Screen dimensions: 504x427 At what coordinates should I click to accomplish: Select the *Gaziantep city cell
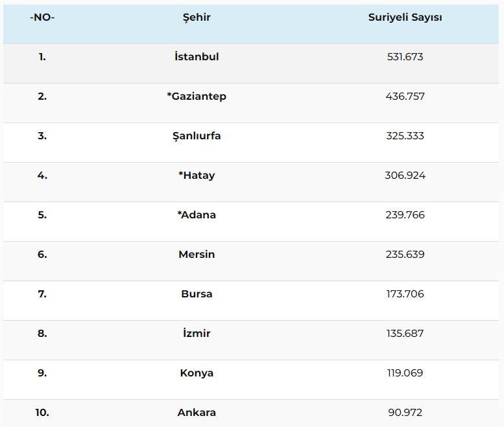pos(197,97)
